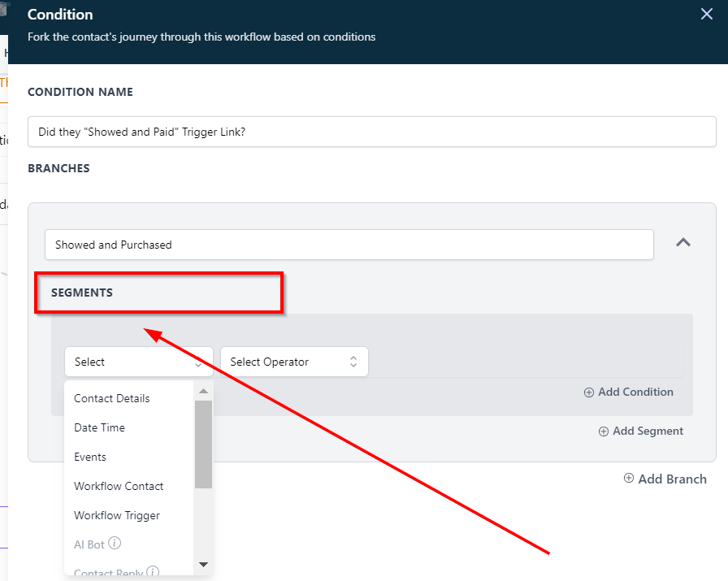
Task: Click the Condition Name input field
Action: (371, 132)
